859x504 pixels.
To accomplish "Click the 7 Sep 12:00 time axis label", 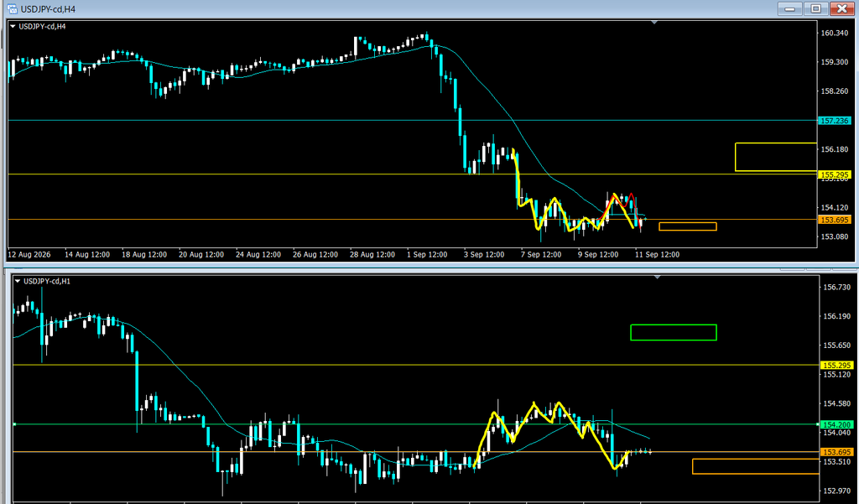I will (x=541, y=255).
